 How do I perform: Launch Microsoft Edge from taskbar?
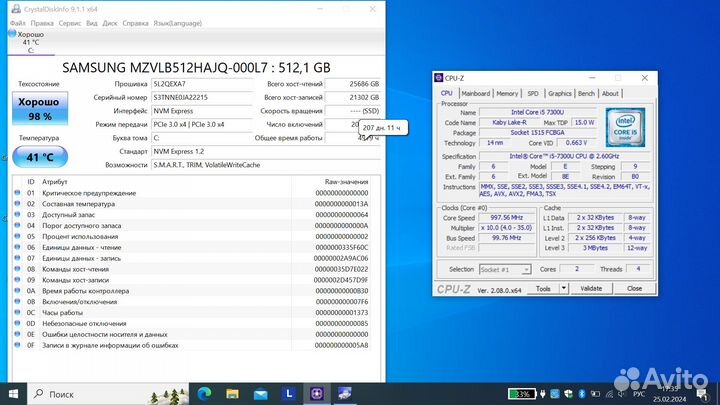click(x=204, y=394)
